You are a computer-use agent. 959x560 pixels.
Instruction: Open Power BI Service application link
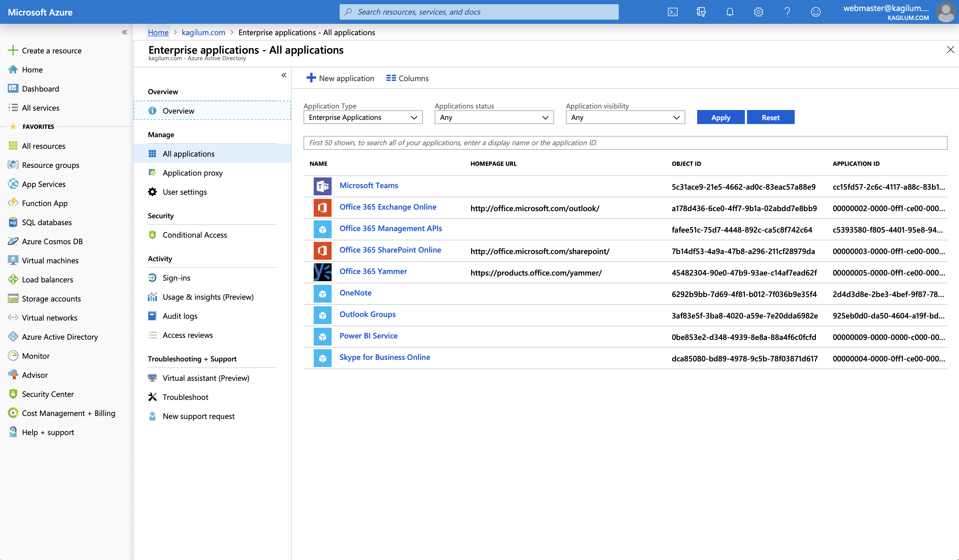pyautogui.click(x=368, y=335)
